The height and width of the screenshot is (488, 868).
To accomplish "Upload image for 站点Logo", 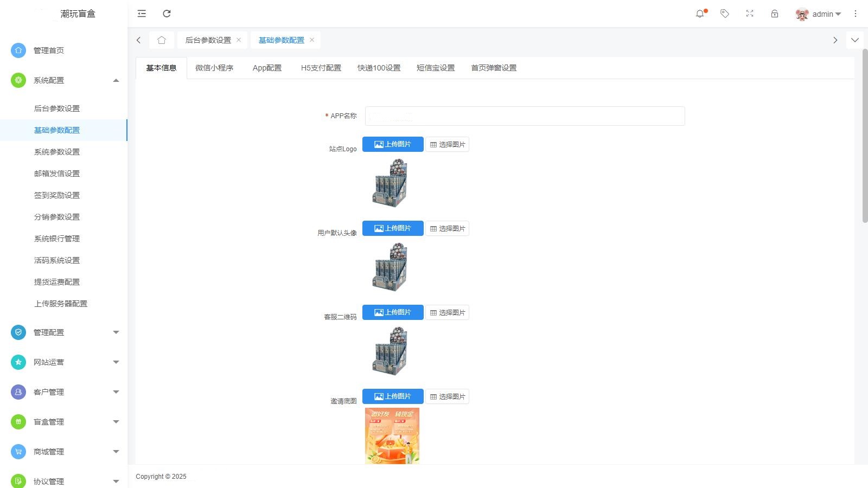I will (x=393, y=144).
